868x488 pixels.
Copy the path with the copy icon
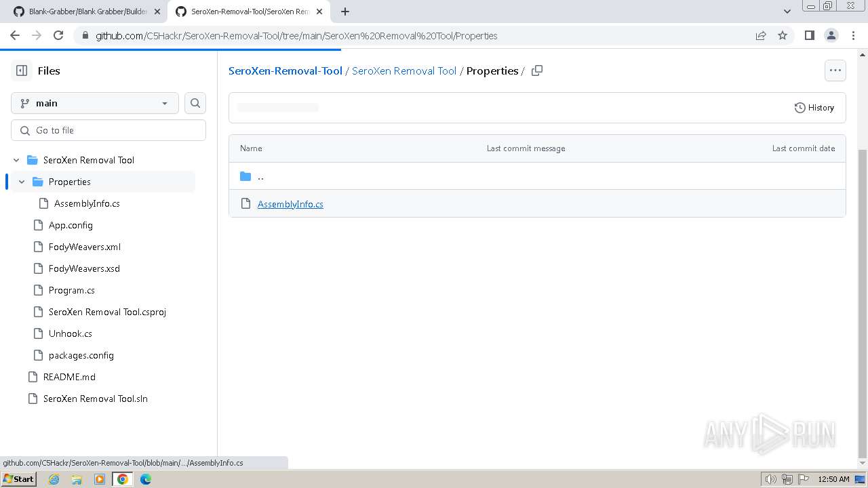click(x=537, y=70)
